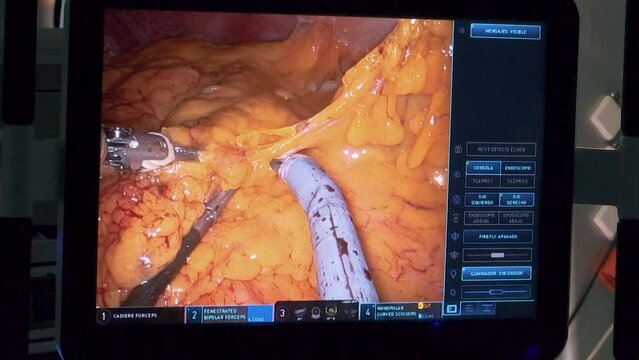Select the TilePro 2 source

[x=517, y=181]
